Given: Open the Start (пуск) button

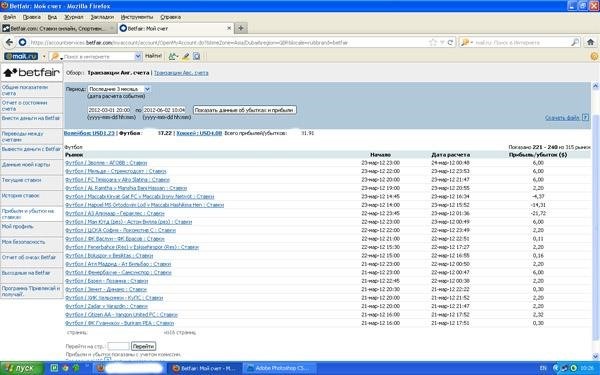Looking at the screenshot, I should click(x=22, y=368).
